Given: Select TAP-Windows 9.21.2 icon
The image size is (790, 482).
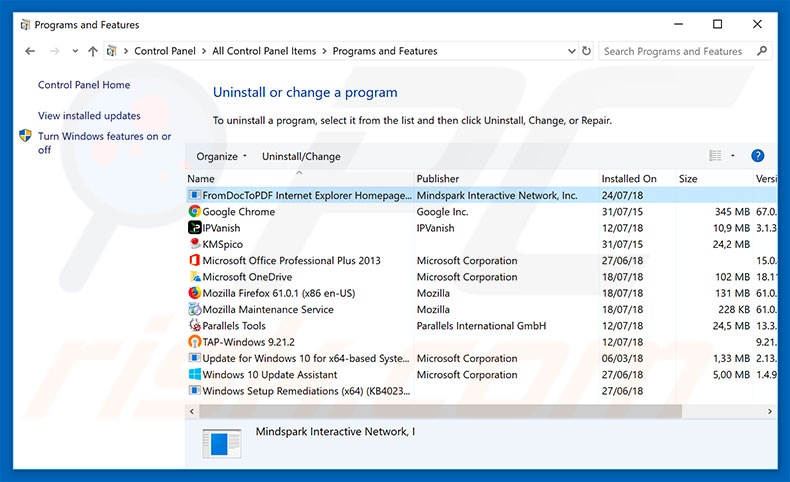Looking at the screenshot, I should click(x=194, y=341).
